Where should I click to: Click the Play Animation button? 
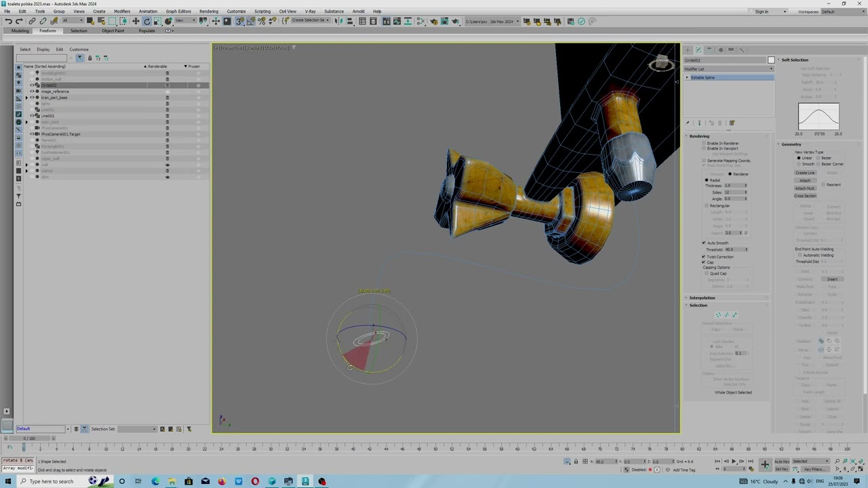tap(733, 462)
